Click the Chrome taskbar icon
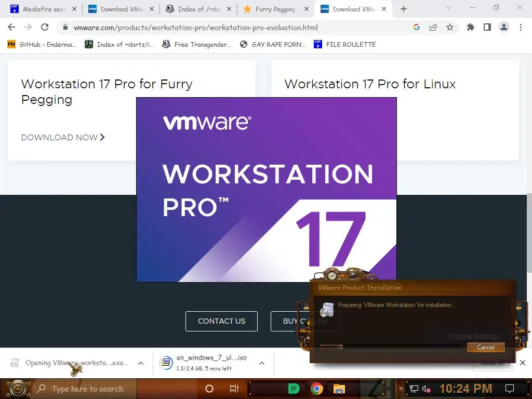Image resolution: width=532 pixels, height=399 pixels. 316,389
